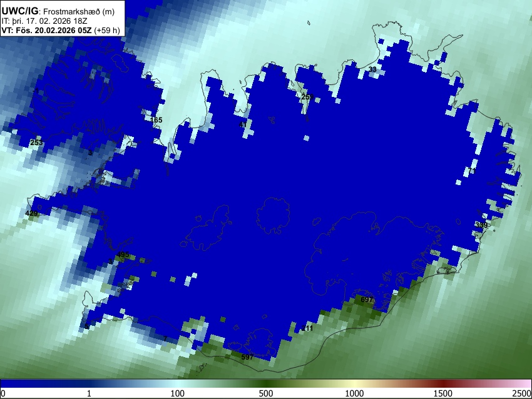Select the map value 253 in the Westfjords
The width and height of the screenshot is (532, 399).
[36, 143]
